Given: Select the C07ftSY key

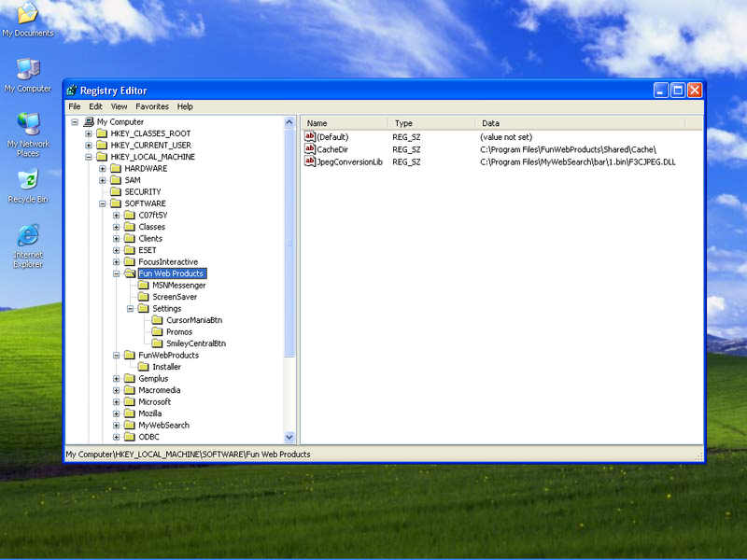Looking at the screenshot, I should pyautogui.click(x=153, y=216).
